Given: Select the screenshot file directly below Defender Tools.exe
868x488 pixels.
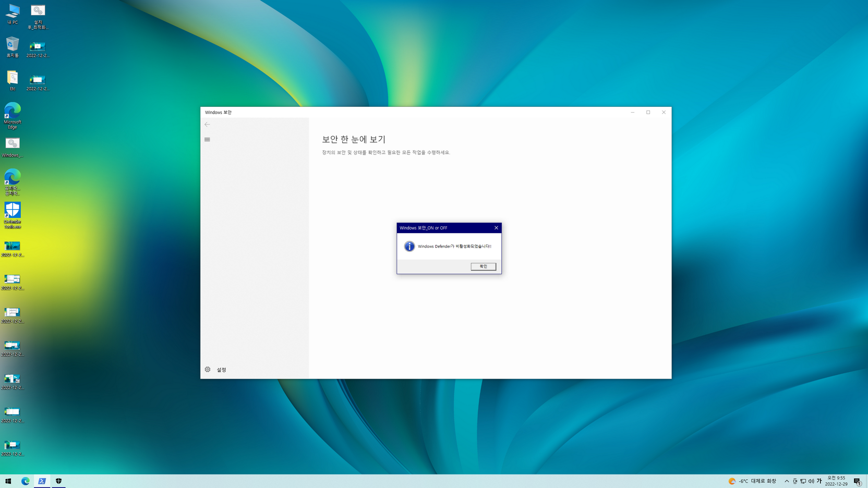Looking at the screenshot, I should (x=13, y=249).
